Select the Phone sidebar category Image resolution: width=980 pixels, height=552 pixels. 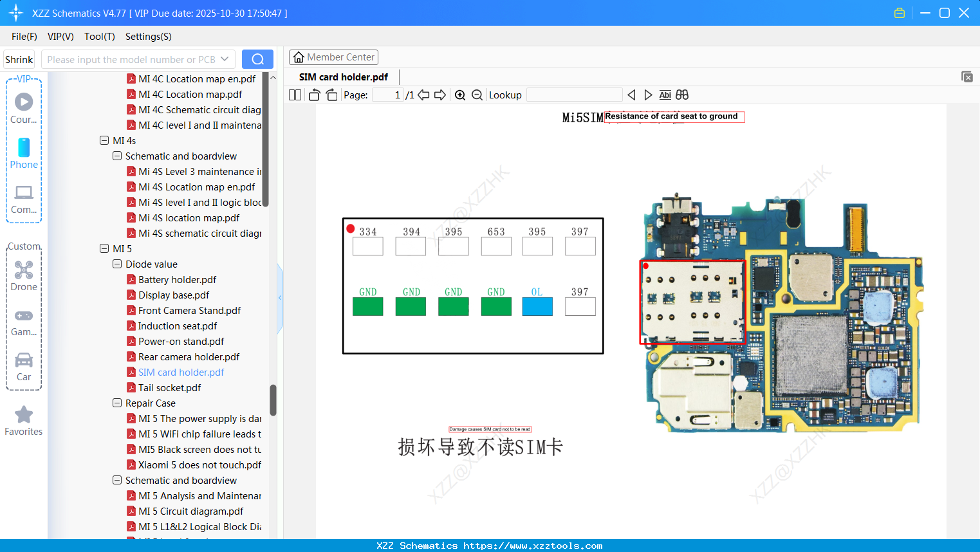pos(24,153)
